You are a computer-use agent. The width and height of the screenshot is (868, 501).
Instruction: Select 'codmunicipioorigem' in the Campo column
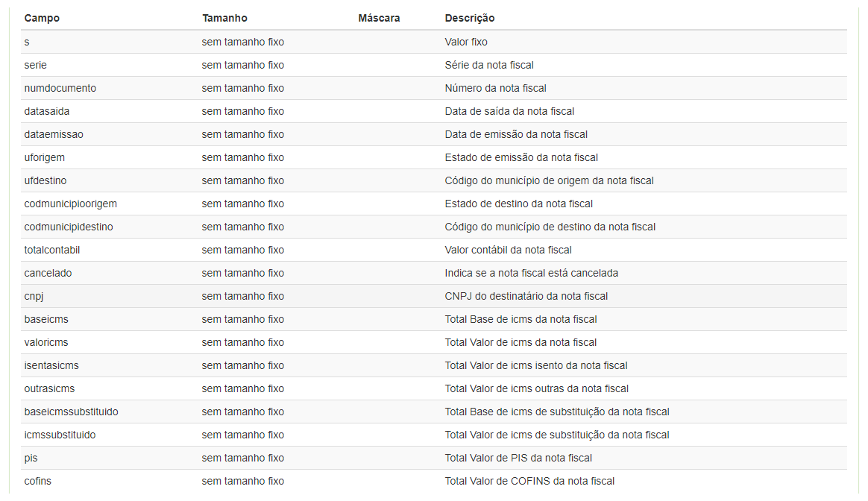tap(70, 204)
